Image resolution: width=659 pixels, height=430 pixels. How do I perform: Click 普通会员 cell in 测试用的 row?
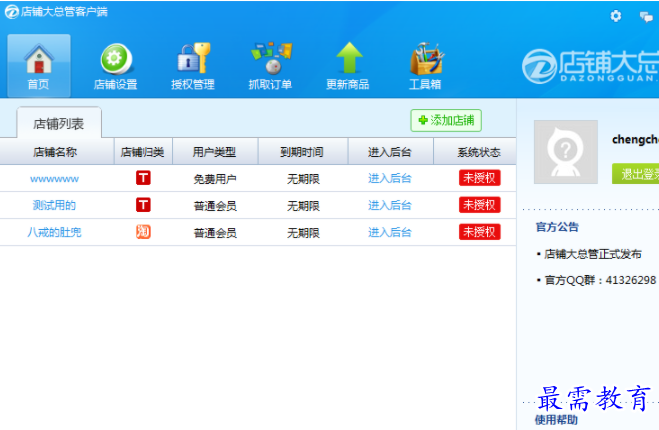215,206
